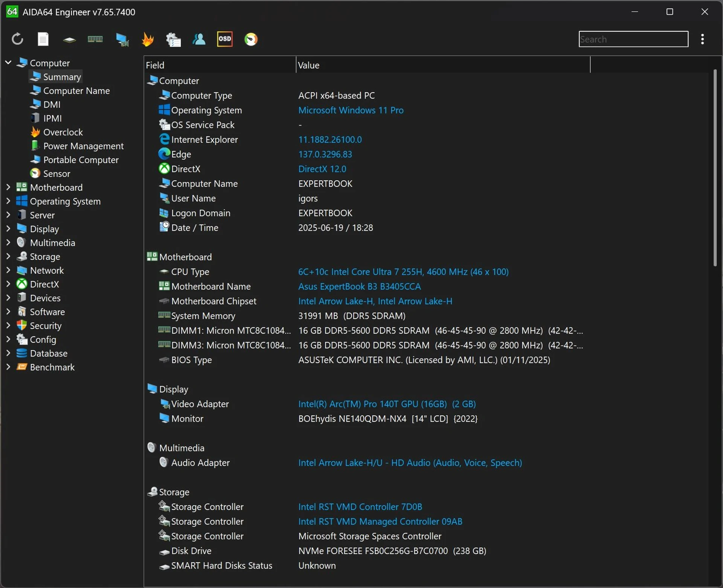Viewport: 723px width, 588px height.
Task: Click the Field column header
Action: coord(220,65)
